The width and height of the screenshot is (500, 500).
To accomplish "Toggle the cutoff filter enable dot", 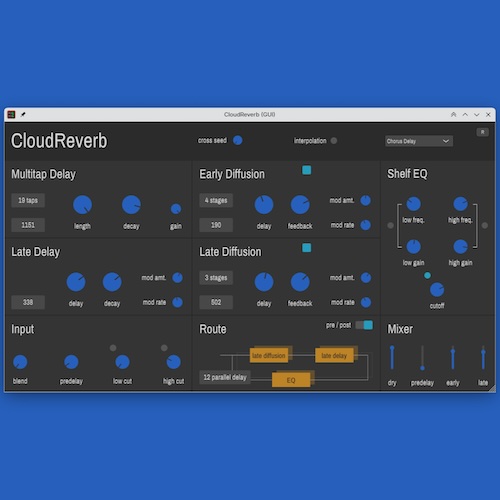I will coord(427,275).
